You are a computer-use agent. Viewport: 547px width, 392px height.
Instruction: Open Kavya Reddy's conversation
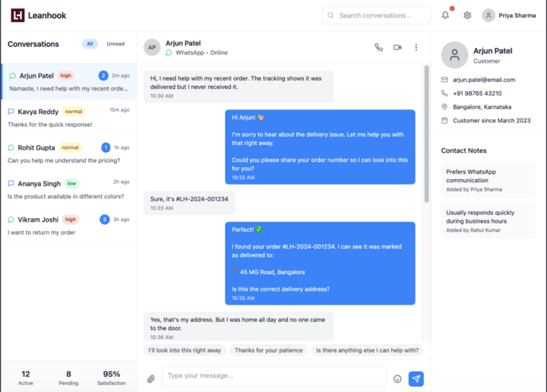coord(68,117)
